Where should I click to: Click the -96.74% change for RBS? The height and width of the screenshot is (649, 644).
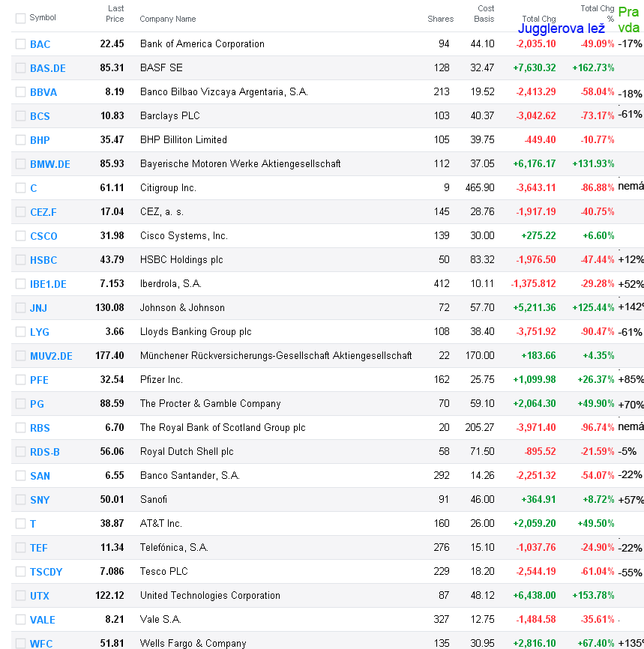tap(598, 428)
